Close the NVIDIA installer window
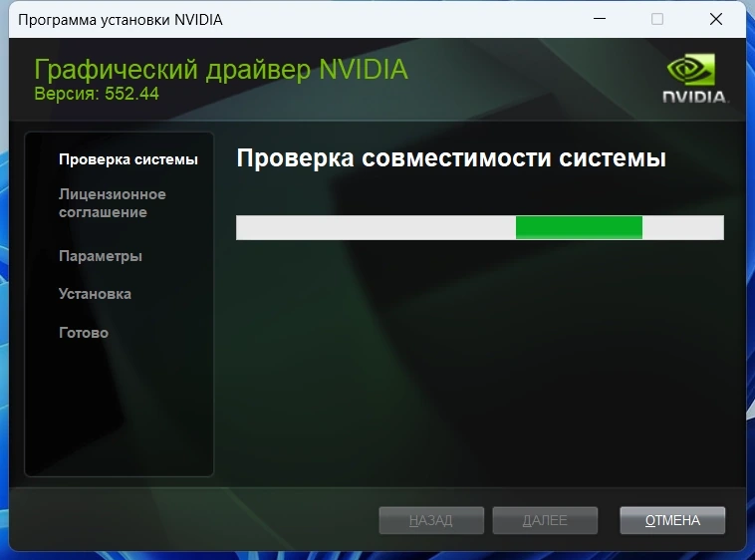This screenshot has width=755, height=560. coord(716,19)
